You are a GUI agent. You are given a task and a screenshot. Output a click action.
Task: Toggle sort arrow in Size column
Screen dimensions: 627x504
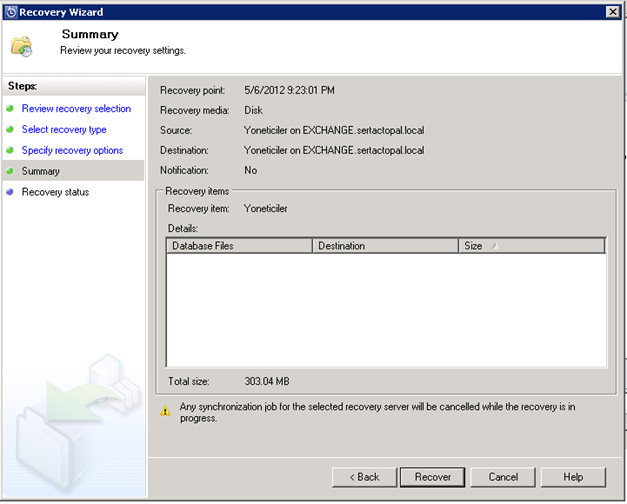pyautogui.click(x=495, y=246)
